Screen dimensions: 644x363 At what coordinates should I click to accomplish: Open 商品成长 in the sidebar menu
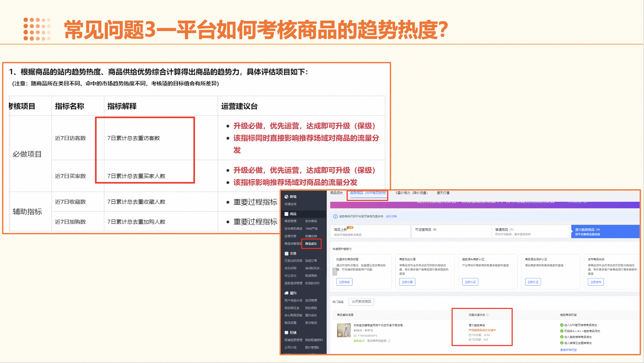pyautogui.click(x=311, y=244)
